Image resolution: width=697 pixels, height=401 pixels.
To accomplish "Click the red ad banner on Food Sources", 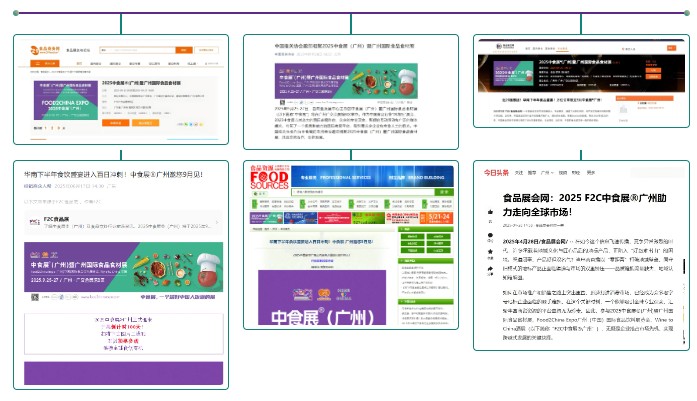I will pos(334,218).
